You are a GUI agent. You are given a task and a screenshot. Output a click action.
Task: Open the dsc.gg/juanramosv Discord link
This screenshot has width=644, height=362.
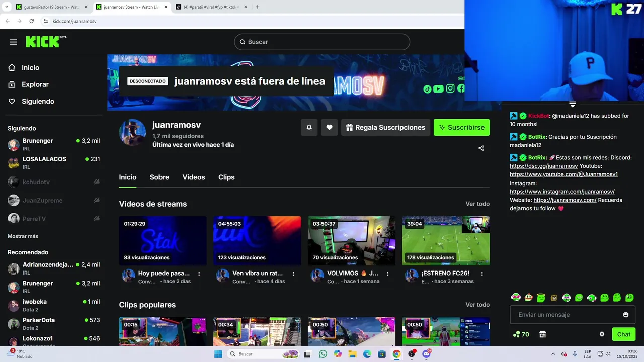click(543, 166)
